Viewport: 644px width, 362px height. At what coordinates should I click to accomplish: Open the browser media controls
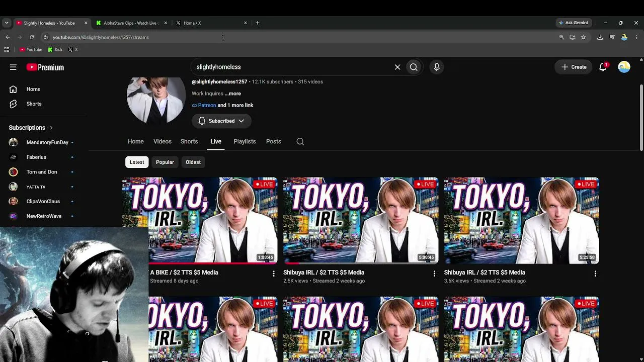coord(612,37)
